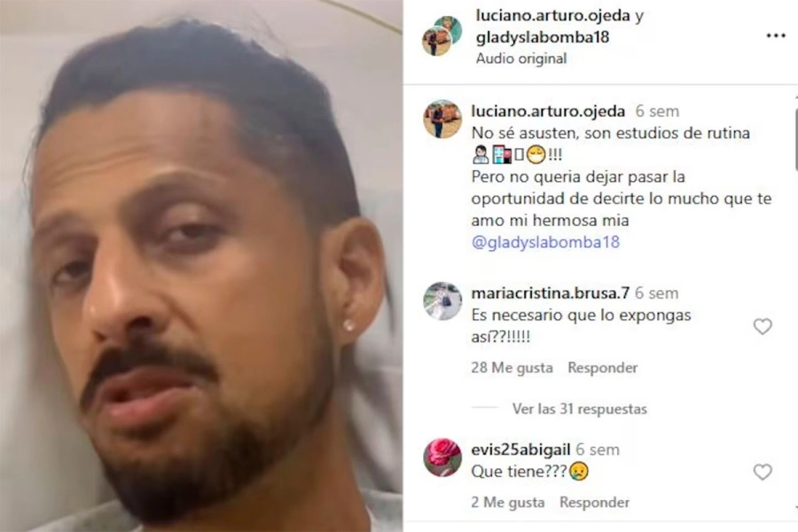Image resolution: width=798 pixels, height=532 pixels.
Task: Open the three-dot more options menu
Action: coord(776,36)
